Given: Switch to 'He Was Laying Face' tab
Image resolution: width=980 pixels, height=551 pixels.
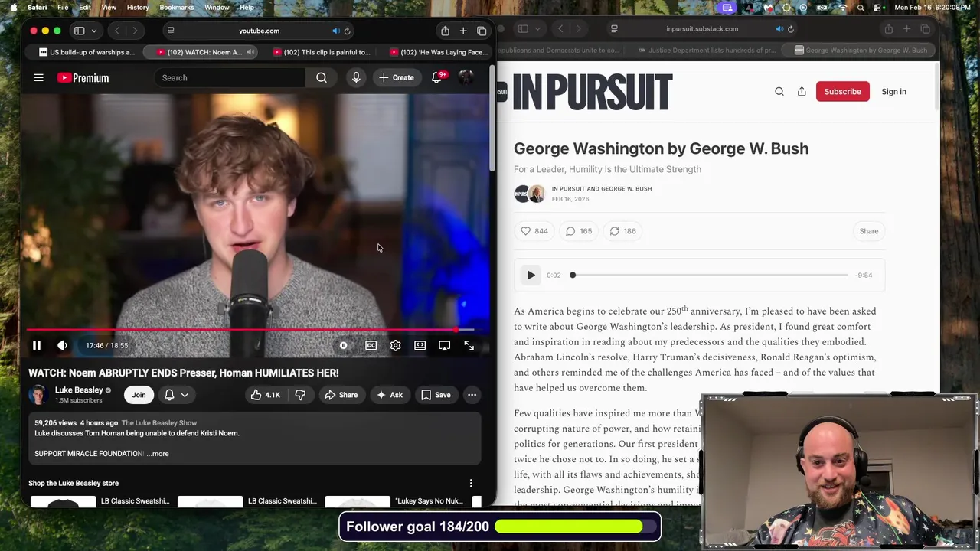Looking at the screenshot, I should click(437, 52).
